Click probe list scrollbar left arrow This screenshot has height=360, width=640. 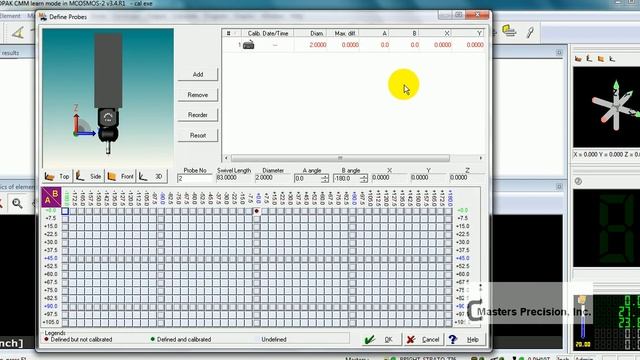click(x=226, y=158)
